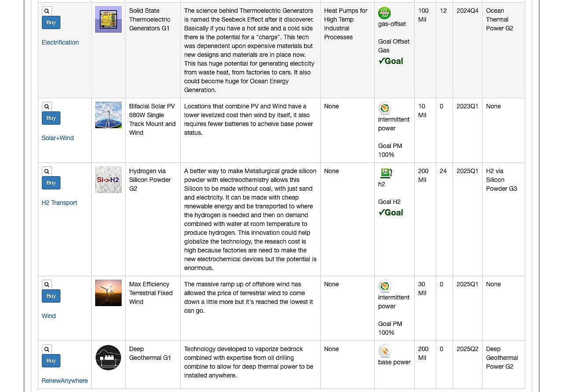
Task: Click magnifier icon for Deep Geothermal G1
Action: coord(47,349)
